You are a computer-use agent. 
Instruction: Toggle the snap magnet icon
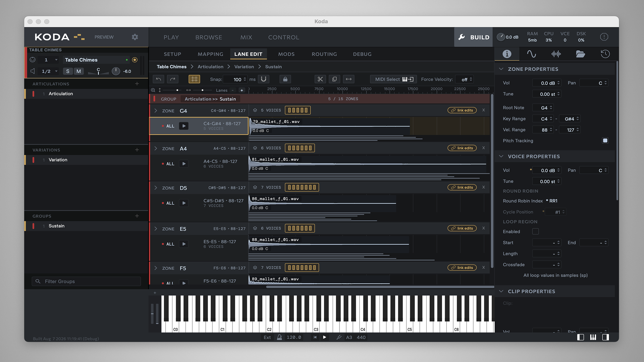[264, 79]
